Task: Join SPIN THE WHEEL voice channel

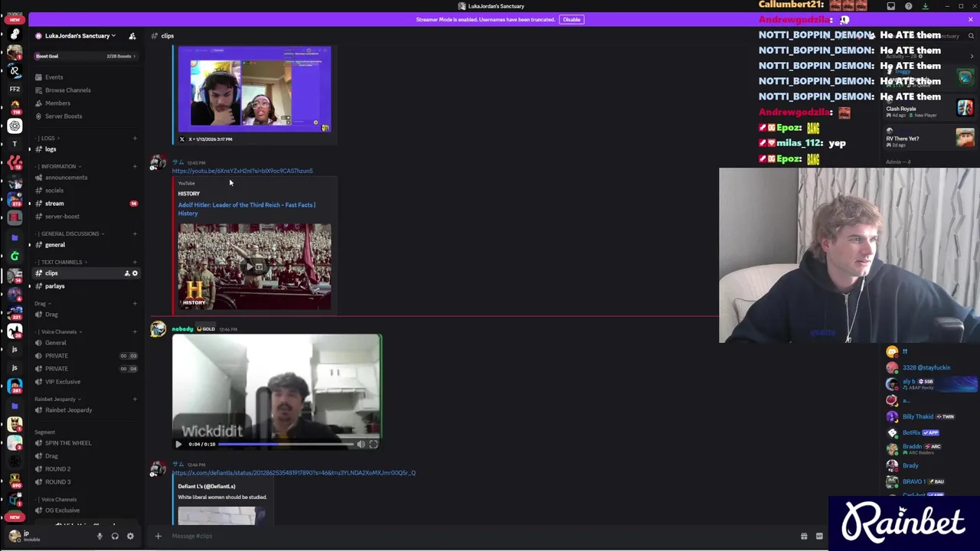Action: (68, 443)
